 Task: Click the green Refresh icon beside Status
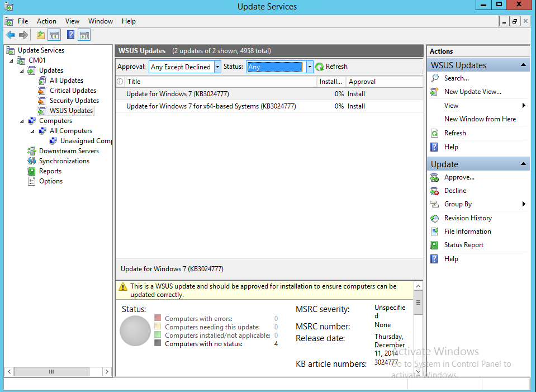coord(320,67)
